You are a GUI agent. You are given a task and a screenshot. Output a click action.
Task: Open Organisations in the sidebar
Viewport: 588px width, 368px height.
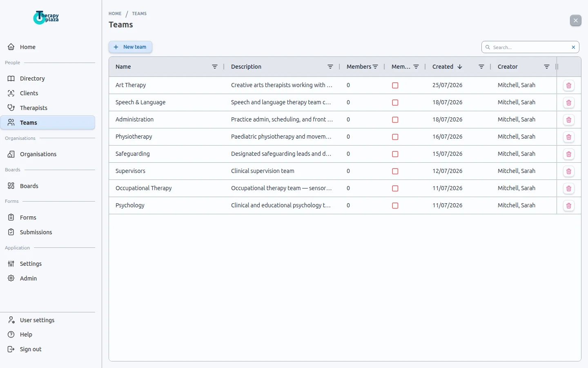(x=48, y=154)
